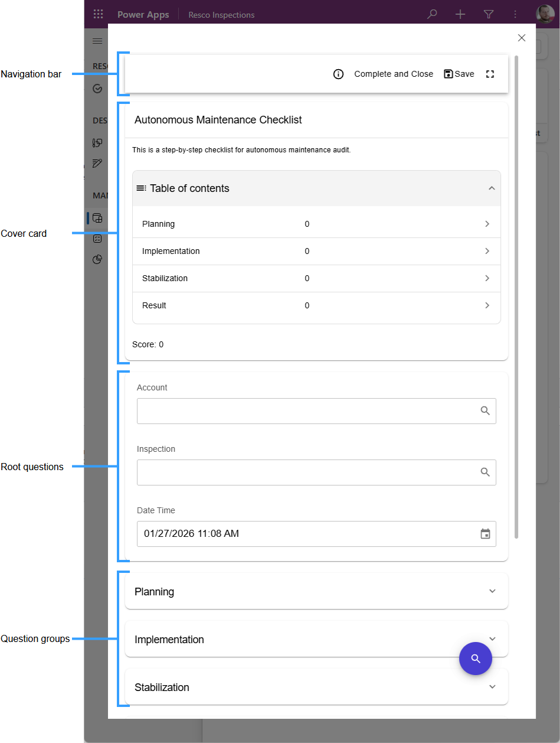This screenshot has height=743, width=560.
Task: Expand the Stabilization question group
Action: [492, 687]
